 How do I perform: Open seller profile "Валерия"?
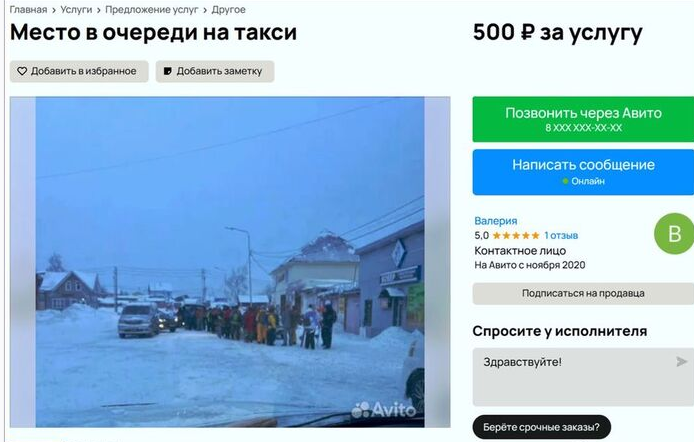pos(496,221)
